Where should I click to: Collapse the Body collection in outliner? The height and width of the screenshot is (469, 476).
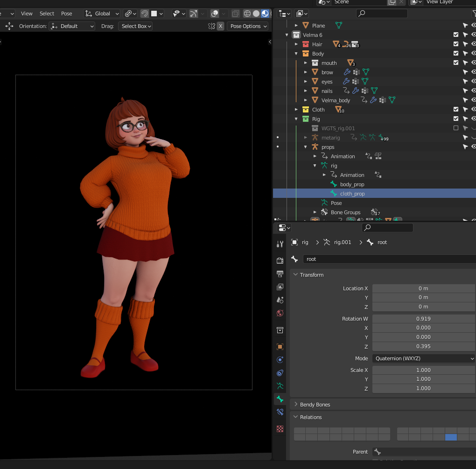296,54
